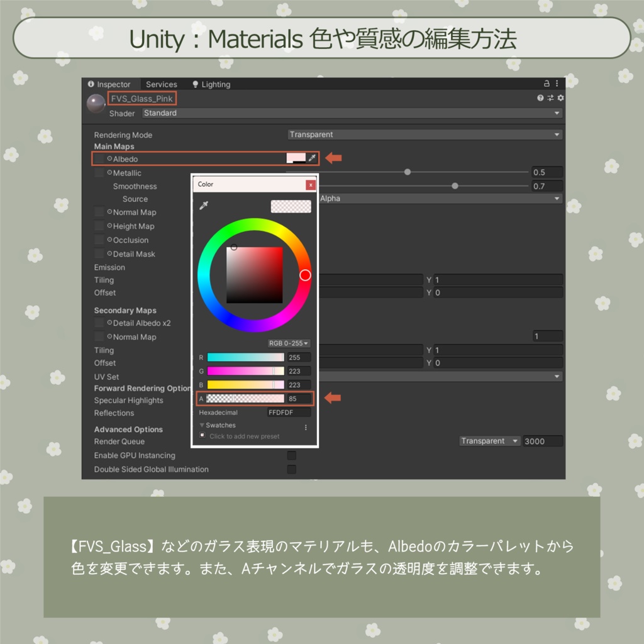Click the help question mark icon
Image resolution: width=644 pixels, height=644 pixels.
tap(541, 98)
